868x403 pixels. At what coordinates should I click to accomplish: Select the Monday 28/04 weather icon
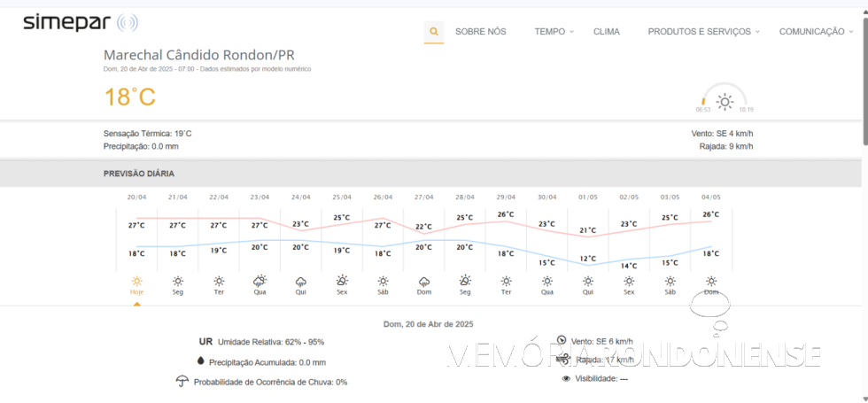coord(465,281)
